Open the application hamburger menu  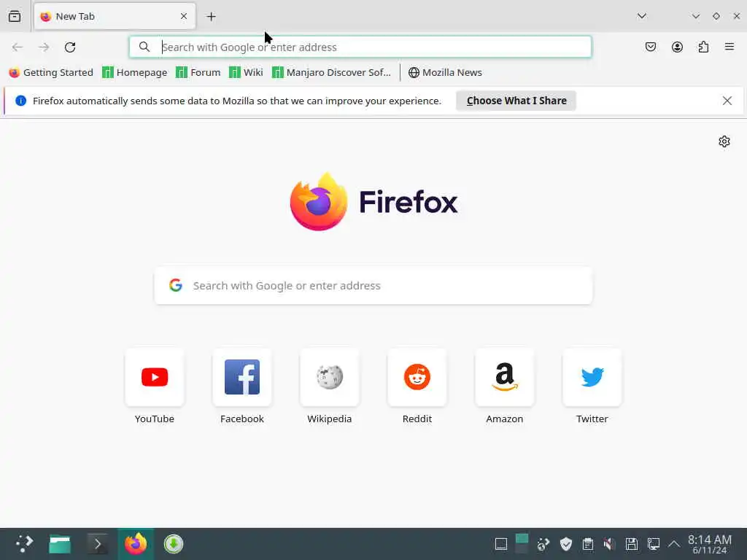tap(729, 47)
